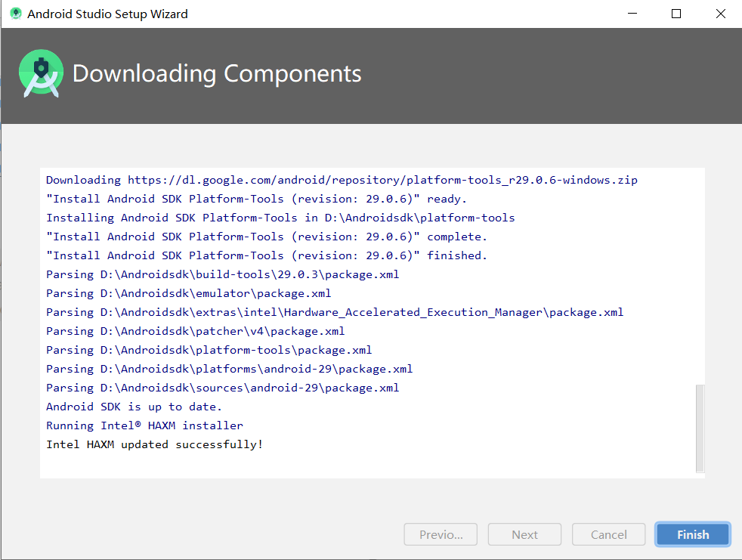Click the large Android Studio logo in header
This screenshot has width=742, height=560.
click(x=41, y=73)
